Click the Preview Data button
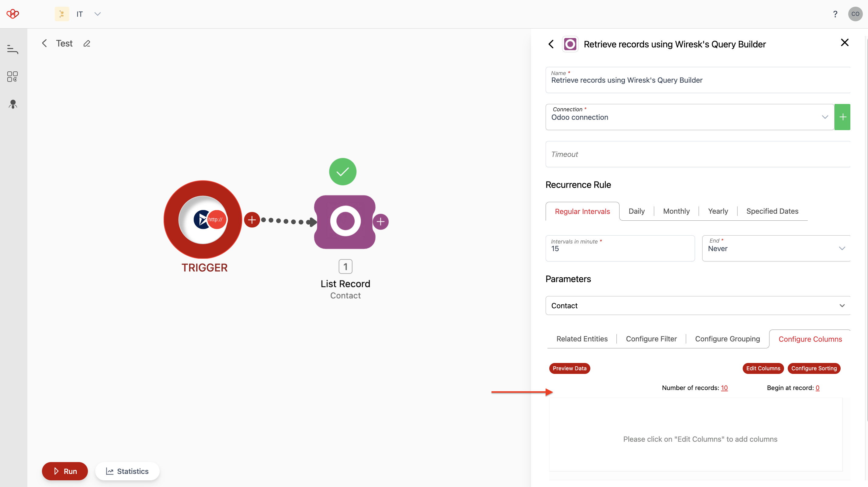 point(569,368)
